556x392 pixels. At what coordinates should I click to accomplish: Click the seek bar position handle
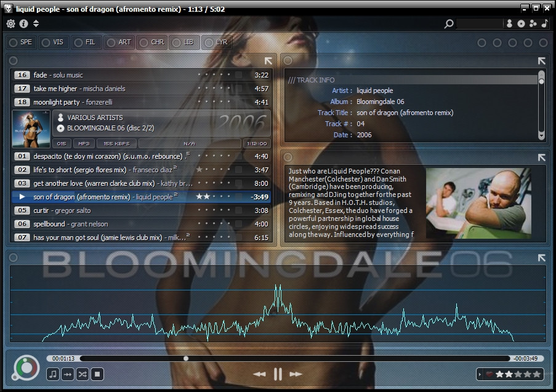pos(186,359)
